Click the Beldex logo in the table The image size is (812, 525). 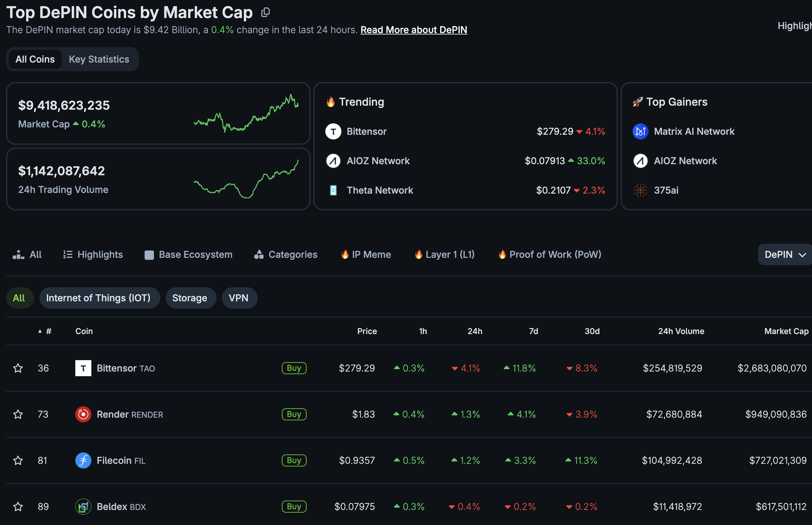tap(83, 506)
